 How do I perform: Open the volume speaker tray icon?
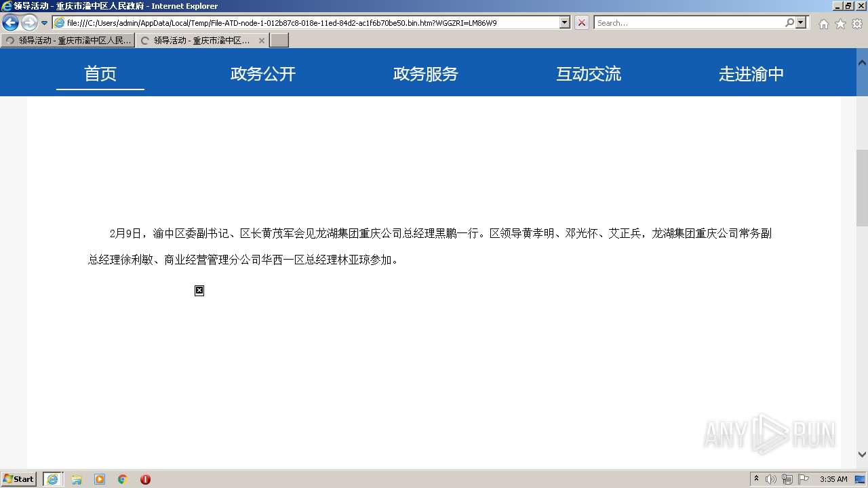771,479
